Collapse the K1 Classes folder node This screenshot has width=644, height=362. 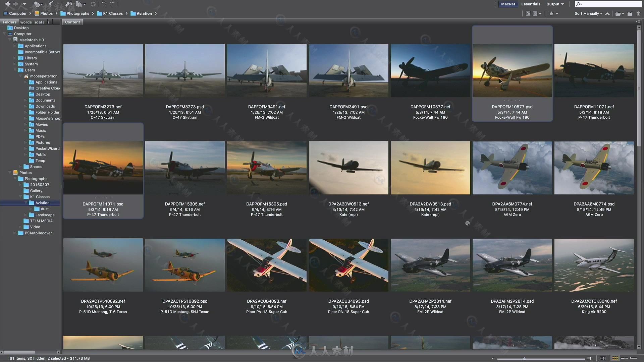tap(20, 197)
